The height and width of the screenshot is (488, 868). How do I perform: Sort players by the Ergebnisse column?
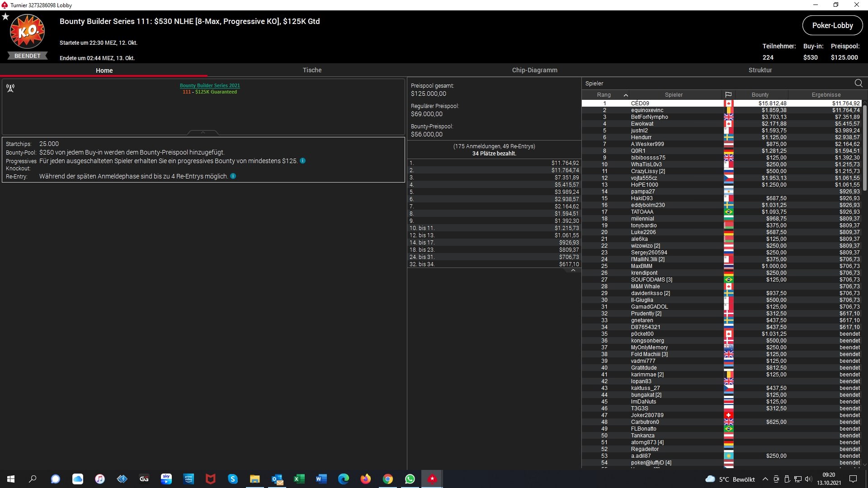pos(826,95)
